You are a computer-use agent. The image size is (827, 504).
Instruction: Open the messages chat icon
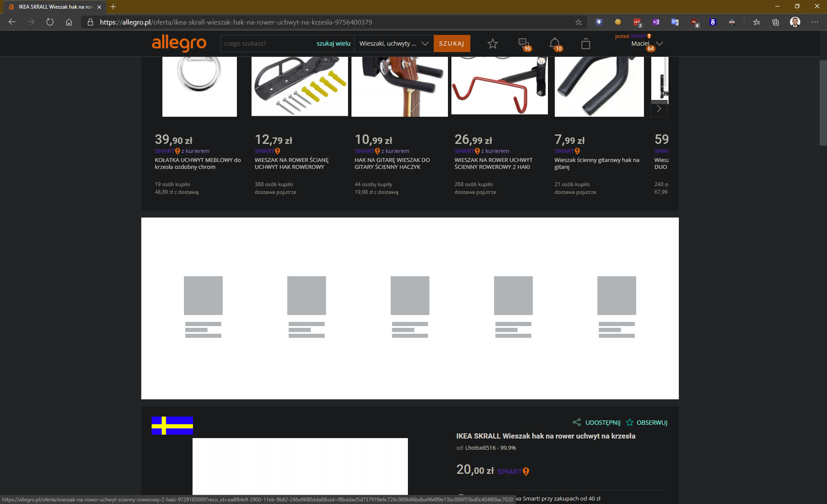click(523, 43)
